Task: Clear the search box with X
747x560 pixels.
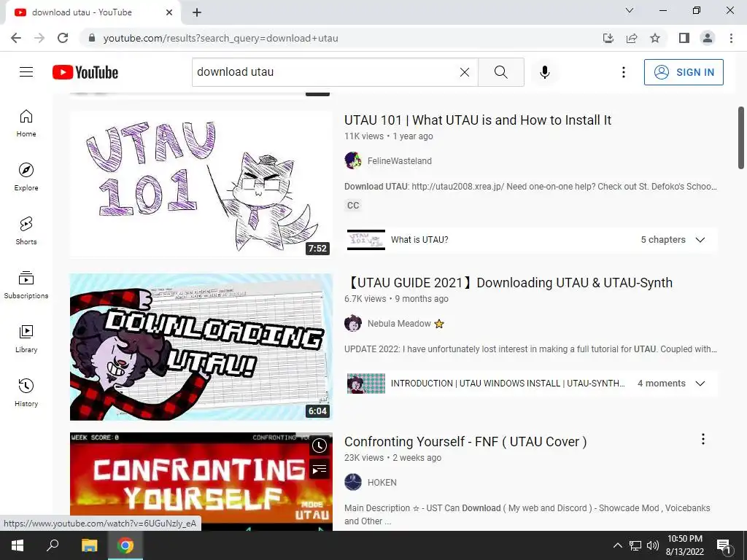Action: (465, 72)
